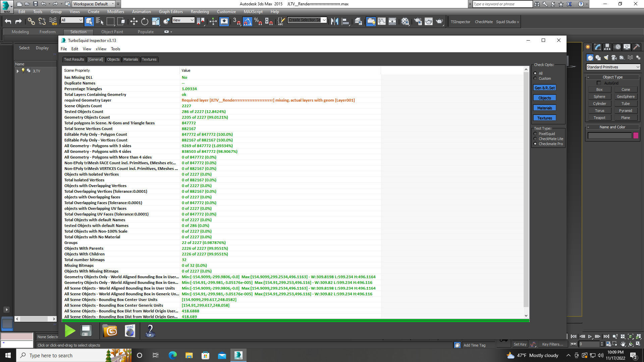Click the pink object color swatch

pyautogui.click(x=636, y=135)
